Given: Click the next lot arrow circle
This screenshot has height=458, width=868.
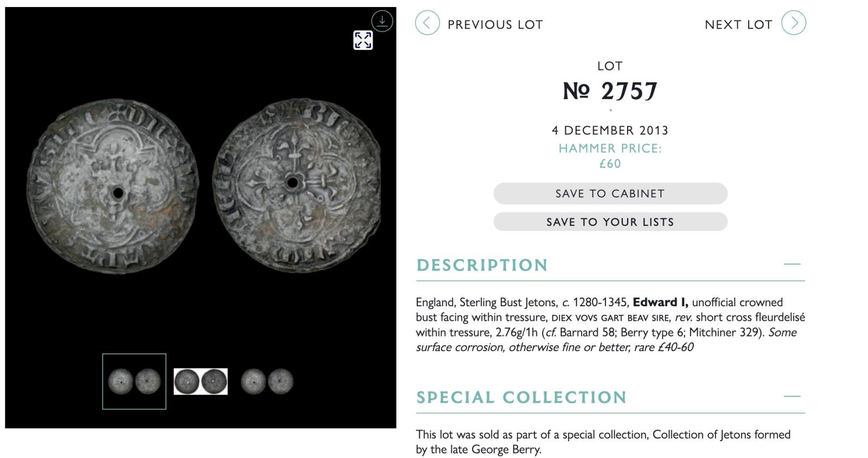Looking at the screenshot, I should tap(794, 23).
